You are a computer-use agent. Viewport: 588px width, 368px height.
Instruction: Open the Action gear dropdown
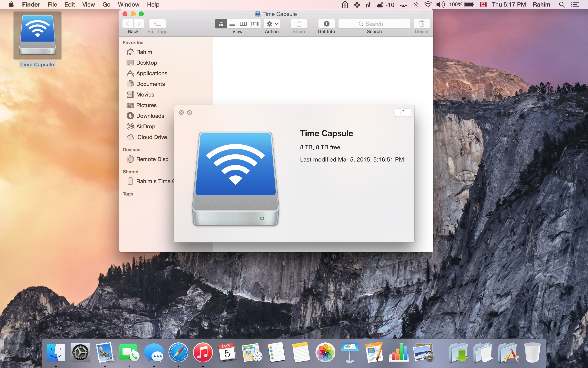coord(272,24)
